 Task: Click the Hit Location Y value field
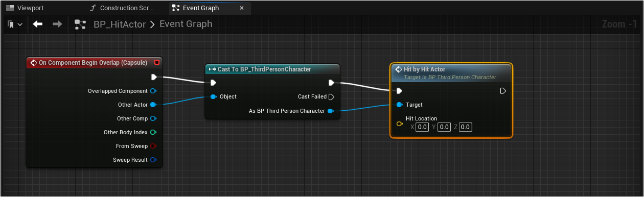click(444, 127)
